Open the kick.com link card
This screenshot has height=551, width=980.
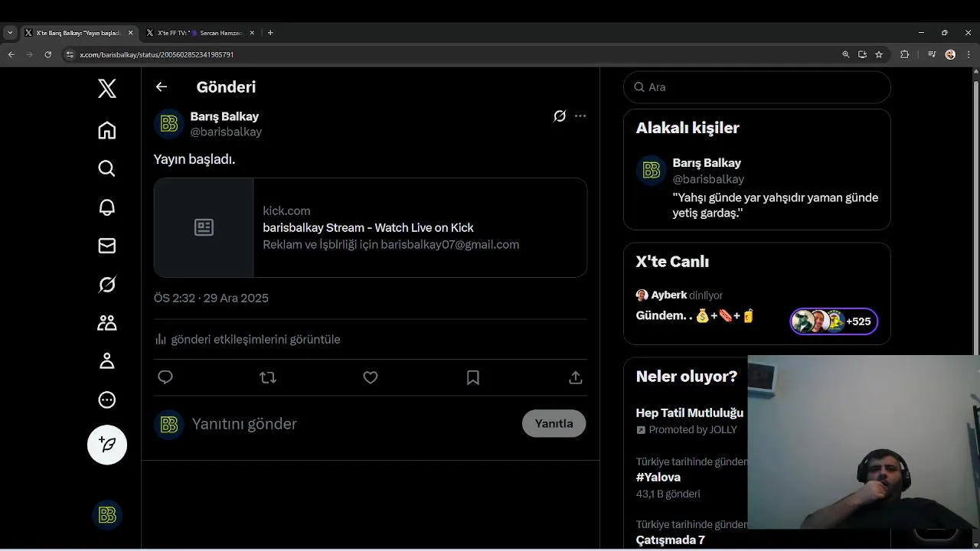coord(371,228)
